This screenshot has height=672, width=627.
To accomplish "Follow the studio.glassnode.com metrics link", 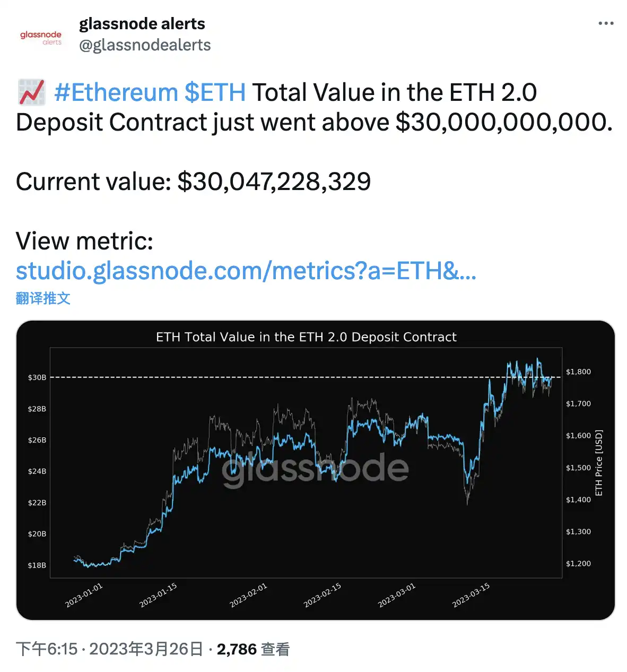I will [x=246, y=271].
